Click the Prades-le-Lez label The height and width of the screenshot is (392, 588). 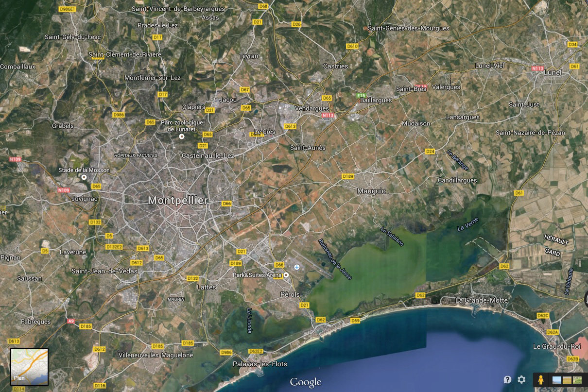158,25
